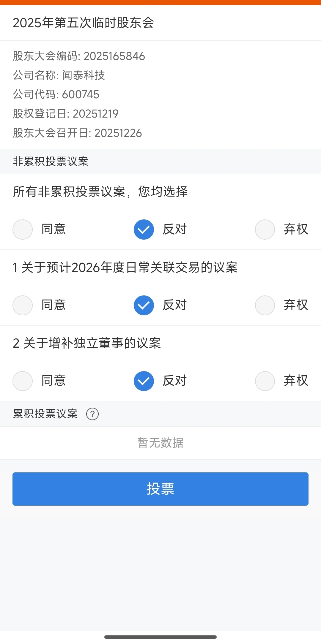Pick 同意 for proposal 2 independent director

point(23,381)
